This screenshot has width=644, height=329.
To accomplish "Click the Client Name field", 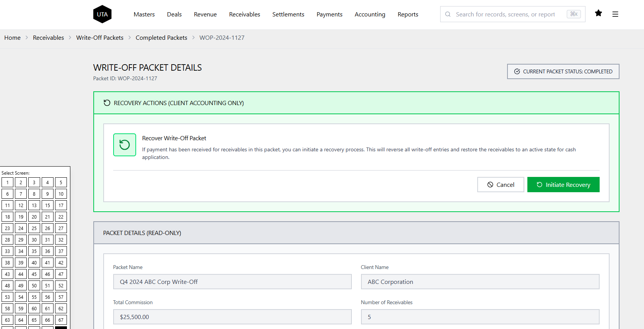I will [x=480, y=282].
